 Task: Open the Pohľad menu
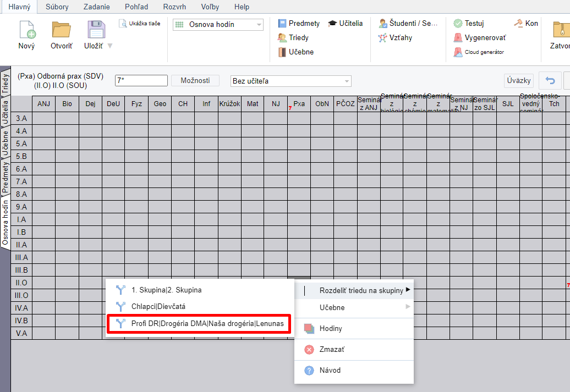coord(136,7)
